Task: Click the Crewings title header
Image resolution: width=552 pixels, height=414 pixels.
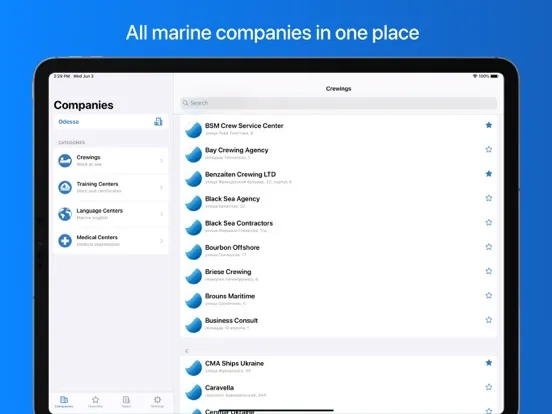Action: click(x=338, y=88)
